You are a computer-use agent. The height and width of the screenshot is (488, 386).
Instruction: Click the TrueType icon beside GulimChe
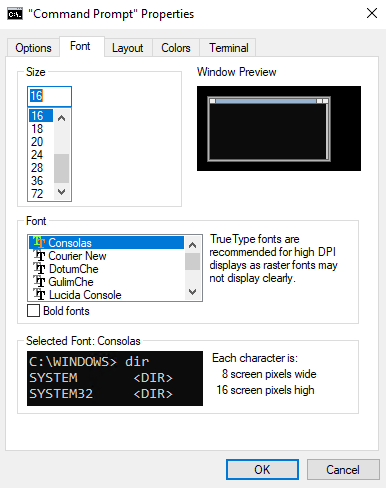(39, 282)
